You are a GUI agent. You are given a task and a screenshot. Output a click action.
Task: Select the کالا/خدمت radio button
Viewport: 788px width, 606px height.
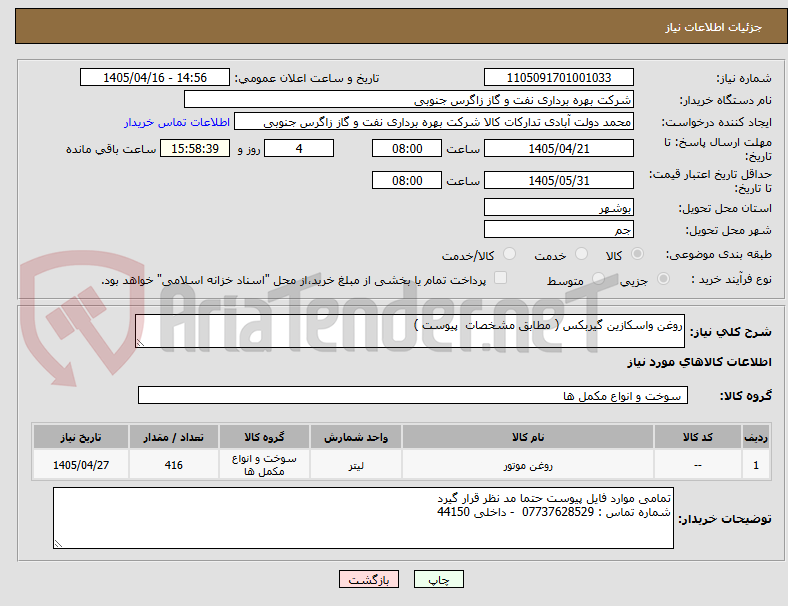(x=510, y=254)
